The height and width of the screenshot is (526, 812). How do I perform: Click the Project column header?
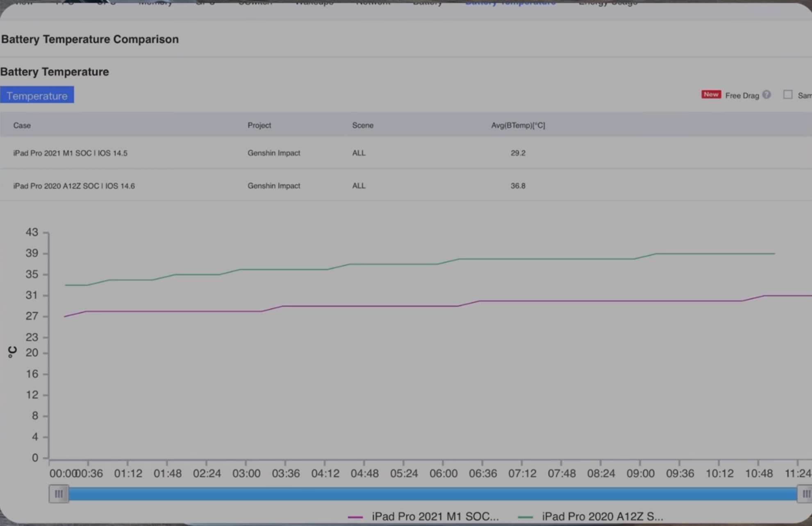tap(259, 125)
